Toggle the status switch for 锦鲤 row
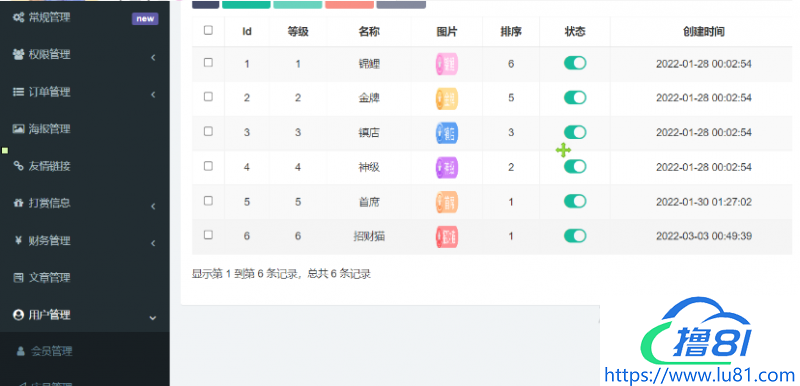800x386 pixels. [x=575, y=63]
